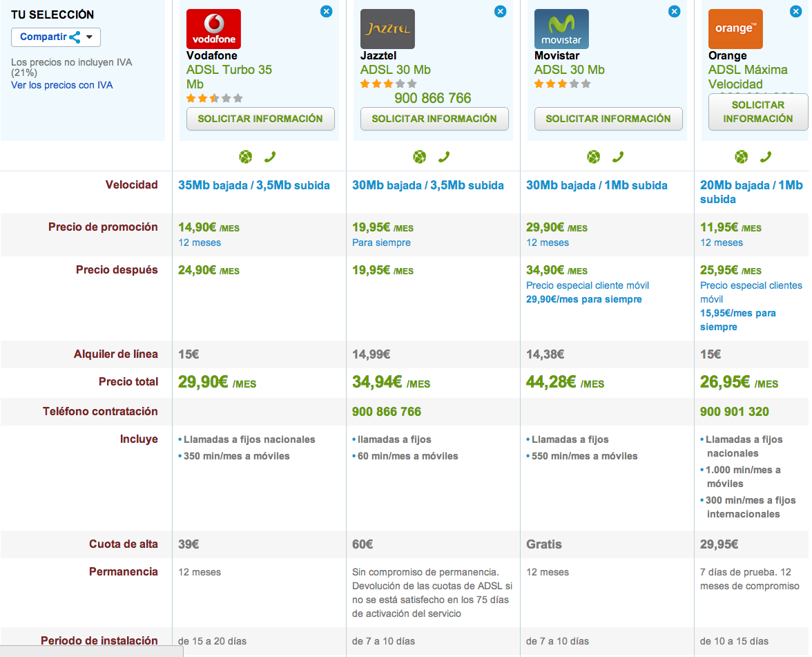
Task: Click 'Alquiler de línea' row label
Action: coord(115,354)
